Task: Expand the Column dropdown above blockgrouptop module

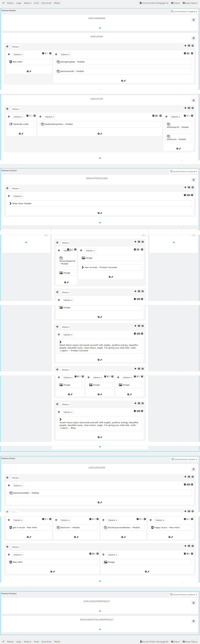Action: 65,54
